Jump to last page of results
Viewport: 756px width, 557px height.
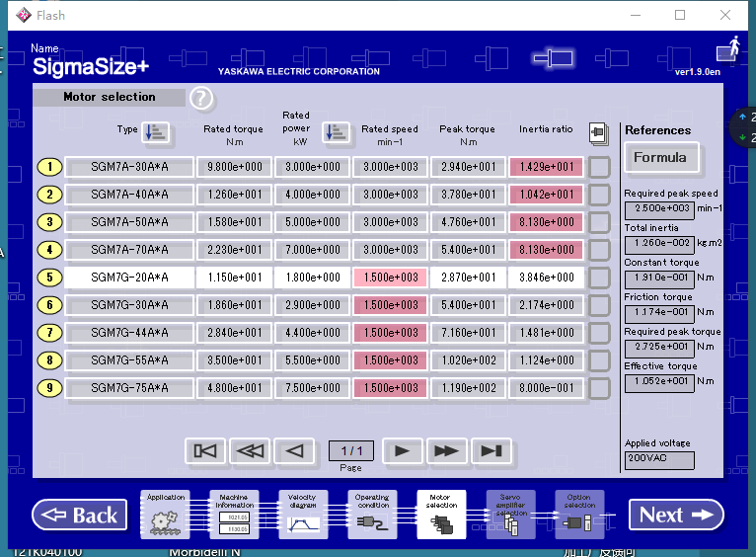pyautogui.click(x=491, y=451)
